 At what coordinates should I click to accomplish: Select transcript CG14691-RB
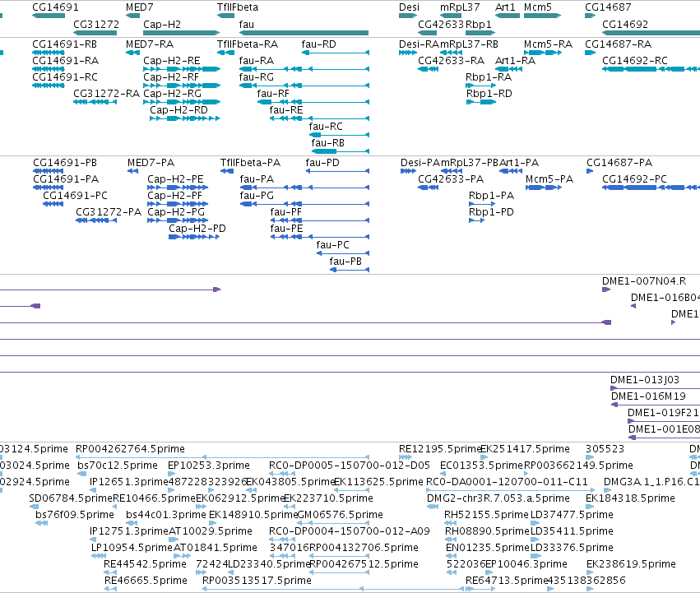tap(49, 53)
